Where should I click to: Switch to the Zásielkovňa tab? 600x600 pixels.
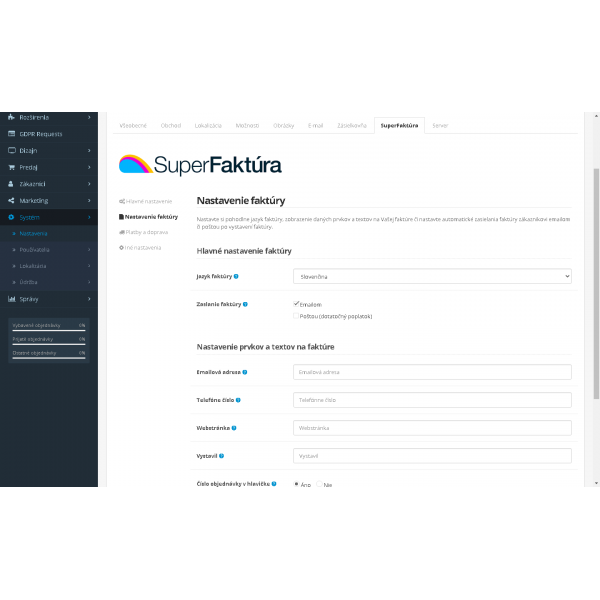352,126
